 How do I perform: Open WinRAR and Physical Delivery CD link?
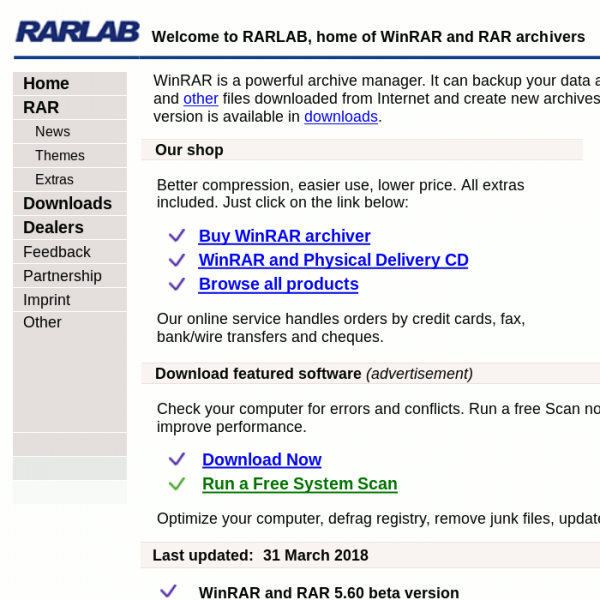333,260
